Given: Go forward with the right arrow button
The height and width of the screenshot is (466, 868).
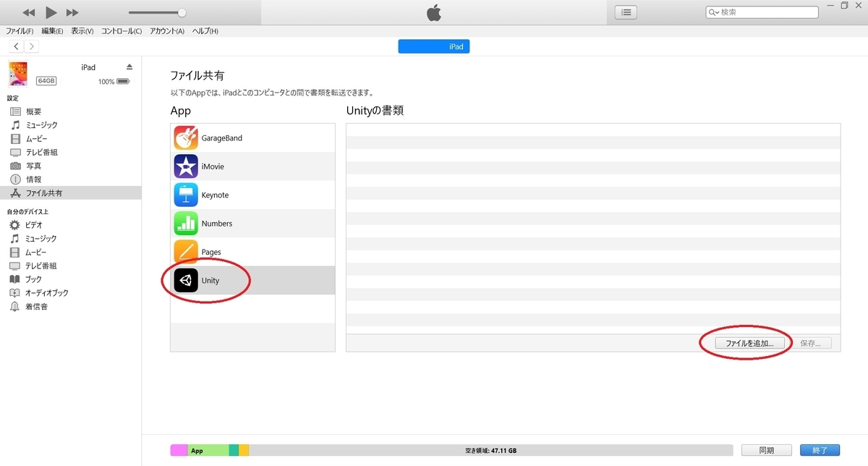Looking at the screenshot, I should click(32, 46).
